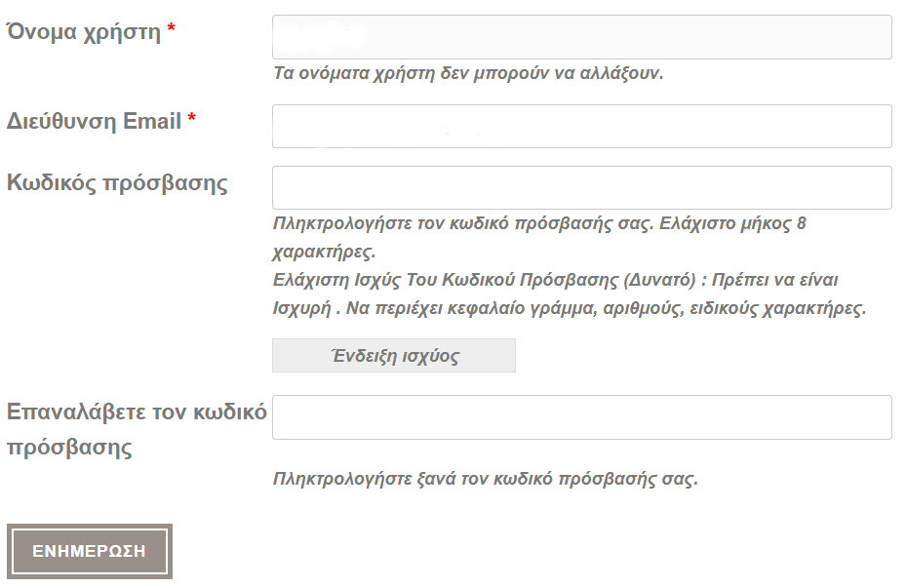907x588 pixels.
Task: Click the Ένδειξη ισχύος strength indicator
Action: click(394, 356)
